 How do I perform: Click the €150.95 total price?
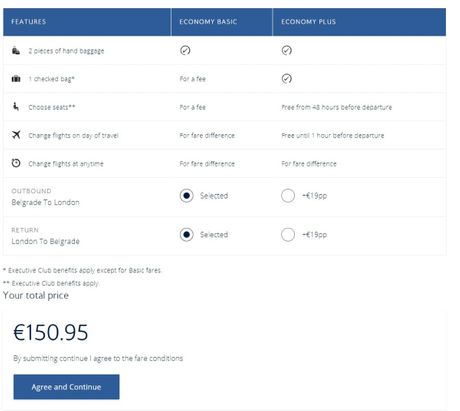coord(51,332)
